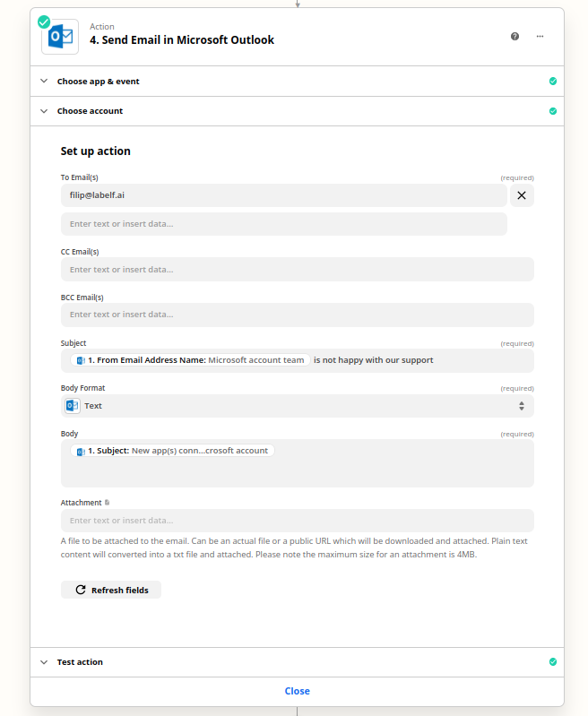Click the Close link at bottom

[297, 691]
